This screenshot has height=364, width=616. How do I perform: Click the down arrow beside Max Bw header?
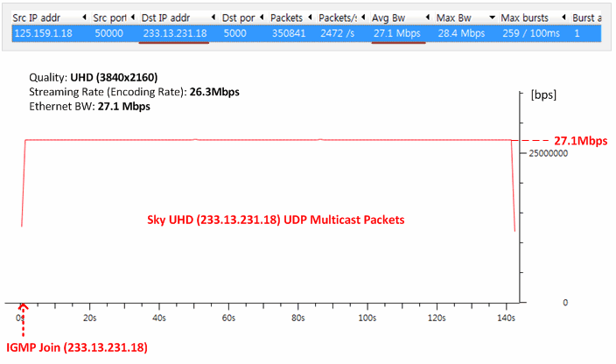click(x=492, y=17)
